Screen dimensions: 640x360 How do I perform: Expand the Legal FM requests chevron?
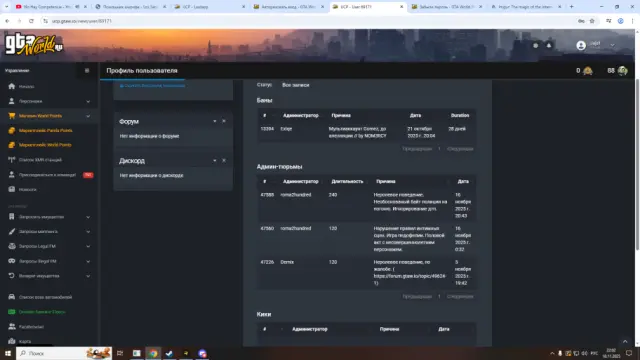pyautogui.click(x=88, y=247)
